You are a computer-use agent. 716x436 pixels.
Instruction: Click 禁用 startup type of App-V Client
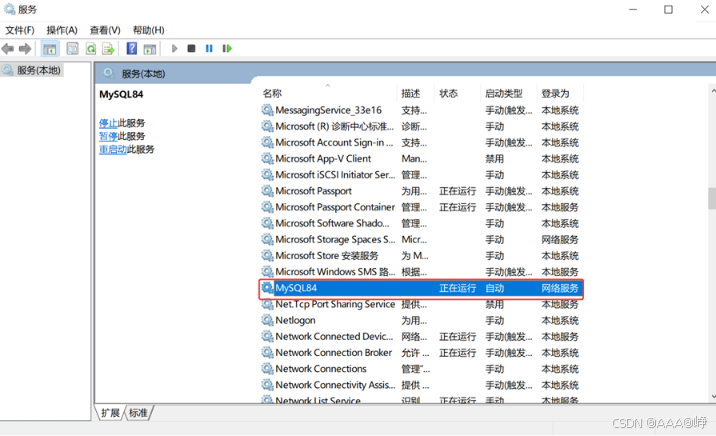click(495, 158)
